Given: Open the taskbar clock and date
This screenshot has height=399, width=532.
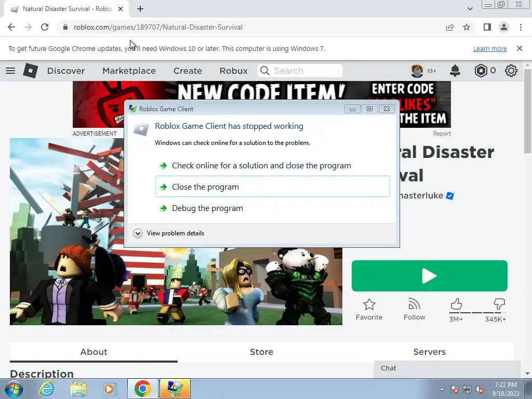Looking at the screenshot, I should click(506, 389).
